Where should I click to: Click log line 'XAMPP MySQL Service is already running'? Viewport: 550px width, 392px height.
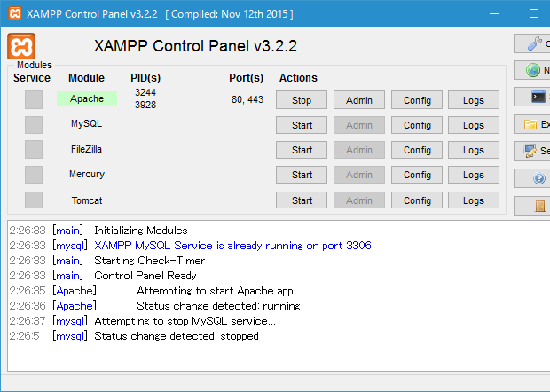[x=232, y=246]
